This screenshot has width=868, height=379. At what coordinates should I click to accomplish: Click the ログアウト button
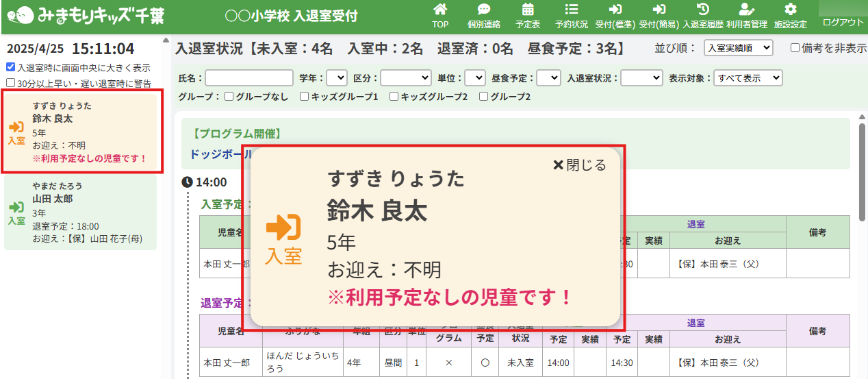tap(843, 22)
